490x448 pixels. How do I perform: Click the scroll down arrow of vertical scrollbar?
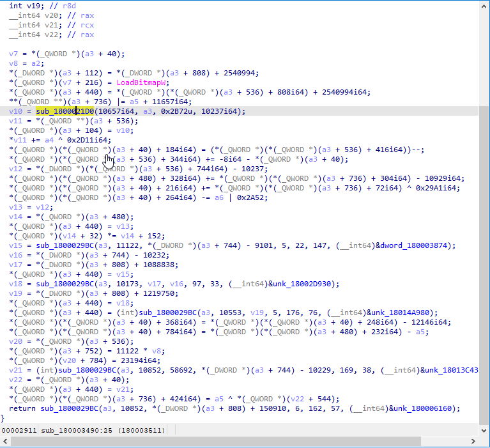pyautogui.click(x=484, y=431)
